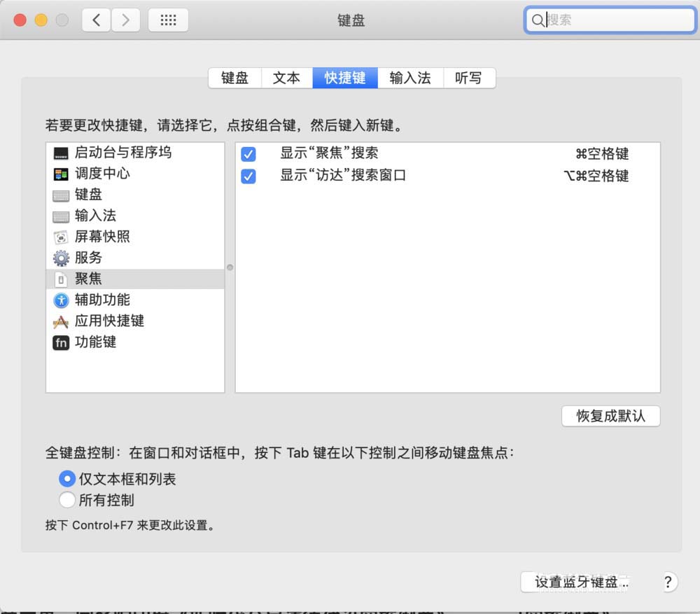Image resolution: width=700 pixels, height=614 pixels.
Task: Toggle 显示“访达”搜索窗口 checkbox
Action: pyautogui.click(x=248, y=176)
